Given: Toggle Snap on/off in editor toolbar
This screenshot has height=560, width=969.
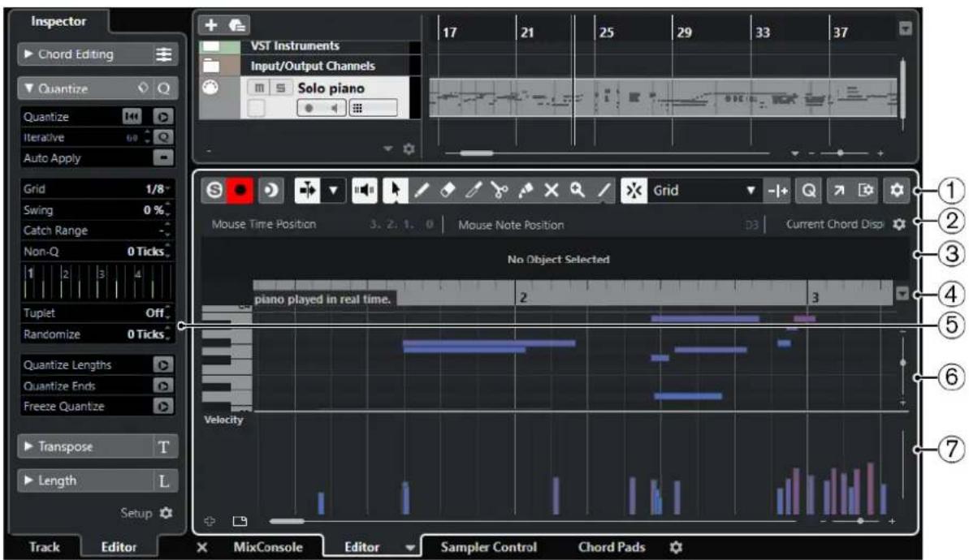Looking at the screenshot, I should click(x=634, y=190).
